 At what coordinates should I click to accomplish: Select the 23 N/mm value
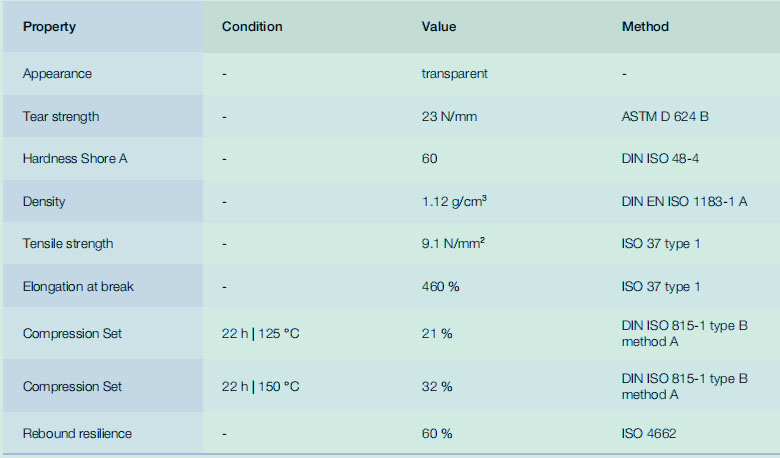click(x=449, y=117)
